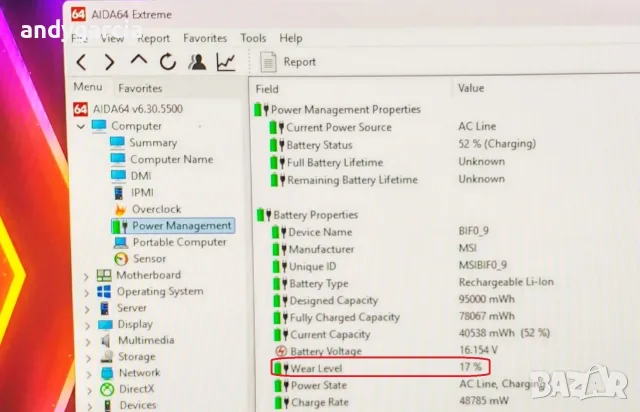Refresh the current page
The height and width of the screenshot is (412, 640).
pos(168,62)
